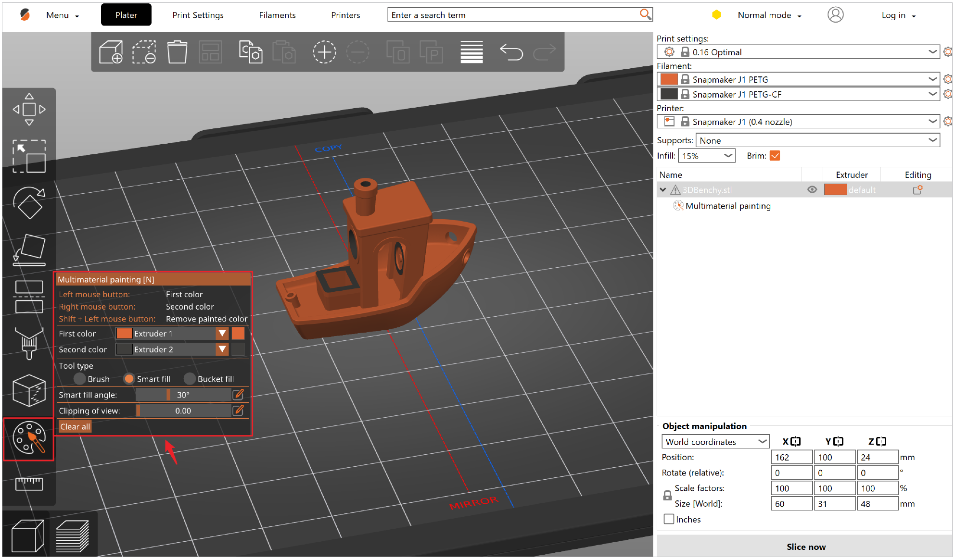Image resolution: width=955 pixels, height=560 pixels.
Task: Click the user account avatar icon
Action: click(x=835, y=15)
